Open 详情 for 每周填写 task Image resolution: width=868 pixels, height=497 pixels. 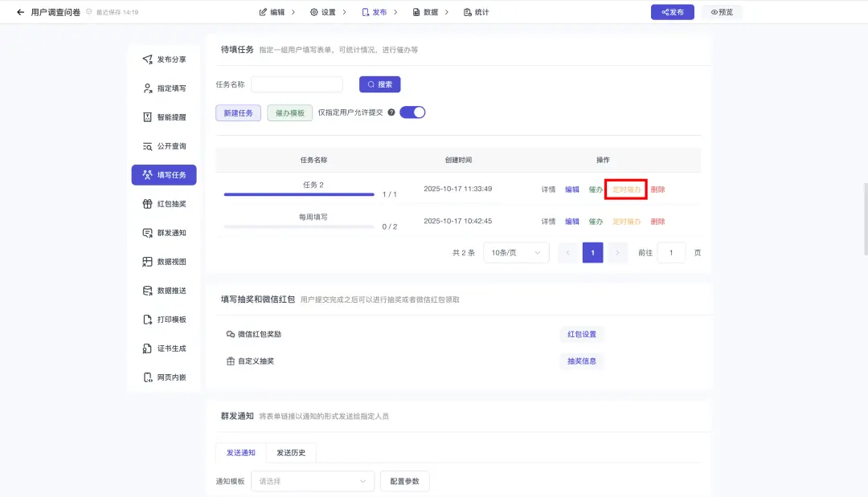pos(549,221)
